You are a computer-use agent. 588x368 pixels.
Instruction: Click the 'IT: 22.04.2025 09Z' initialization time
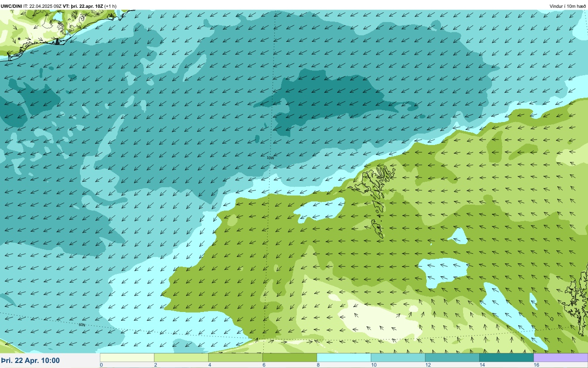point(43,6)
